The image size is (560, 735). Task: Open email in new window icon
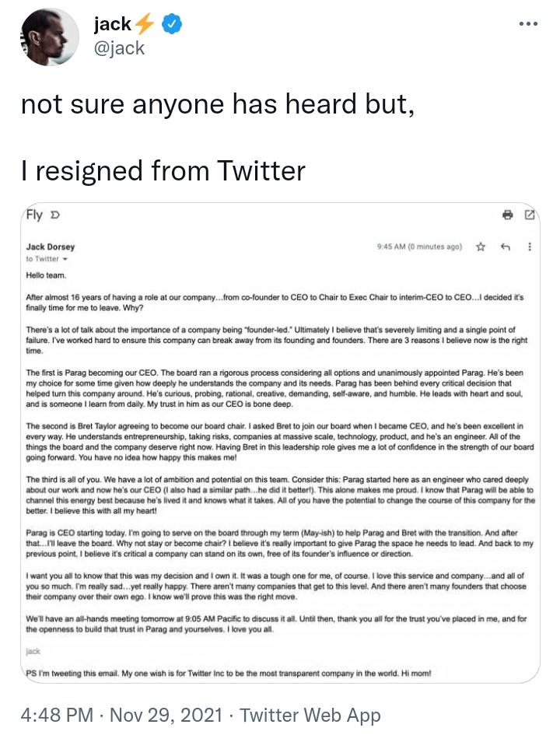pyautogui.click(x=530, y=215)
